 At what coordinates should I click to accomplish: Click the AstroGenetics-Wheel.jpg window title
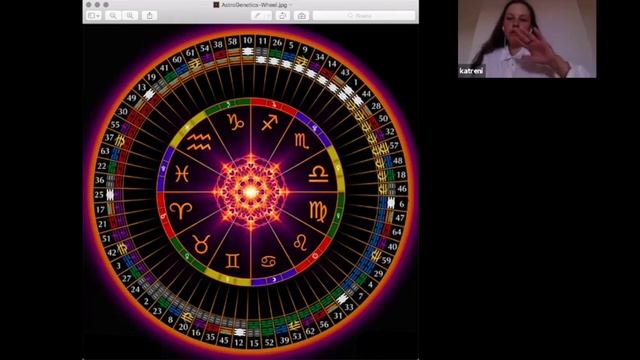[x=254, y=5]
